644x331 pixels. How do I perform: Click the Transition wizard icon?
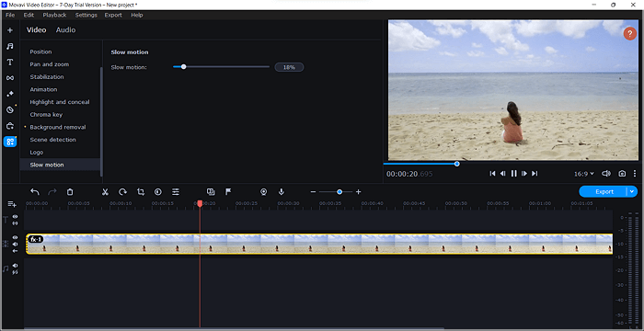(x=211, y=192)
